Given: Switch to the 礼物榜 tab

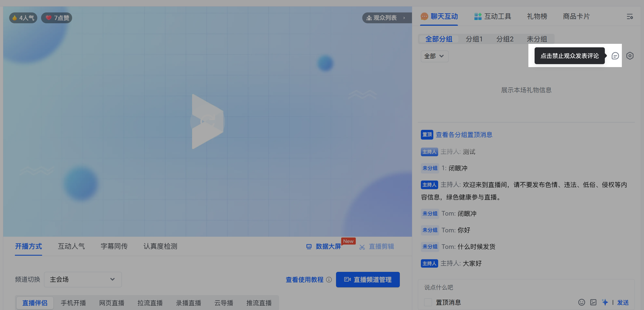Looking at the screenshot, I should 537,17.
